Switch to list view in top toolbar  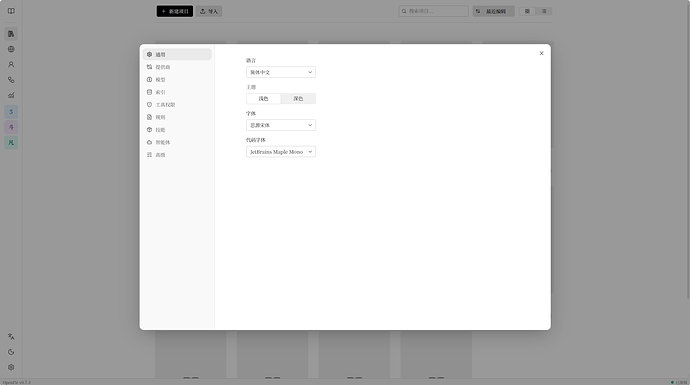click(544, 11)
